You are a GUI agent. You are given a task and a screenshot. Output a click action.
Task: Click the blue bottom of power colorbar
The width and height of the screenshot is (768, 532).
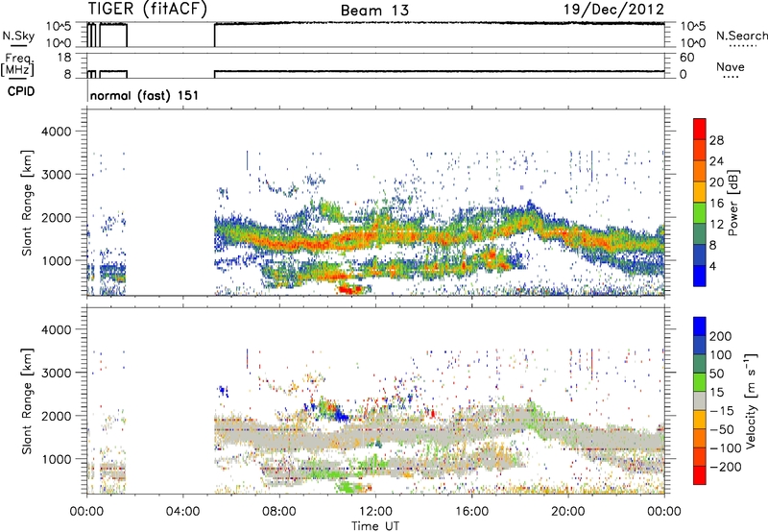coord(700,276)
